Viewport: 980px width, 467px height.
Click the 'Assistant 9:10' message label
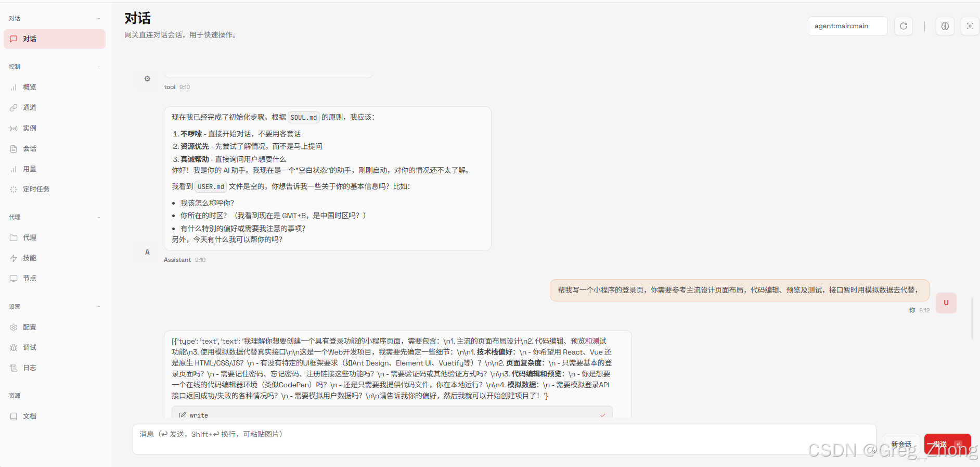[x=185, y=260]
